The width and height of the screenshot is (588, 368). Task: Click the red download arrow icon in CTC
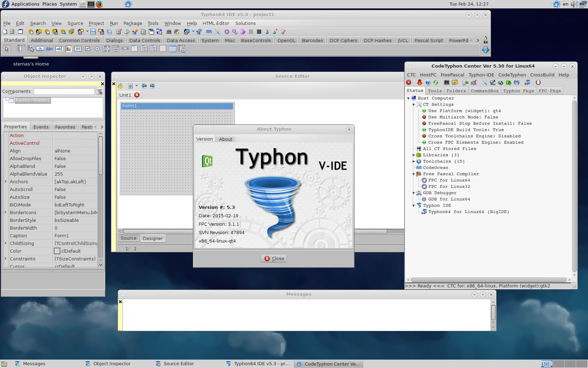point(419,82)
